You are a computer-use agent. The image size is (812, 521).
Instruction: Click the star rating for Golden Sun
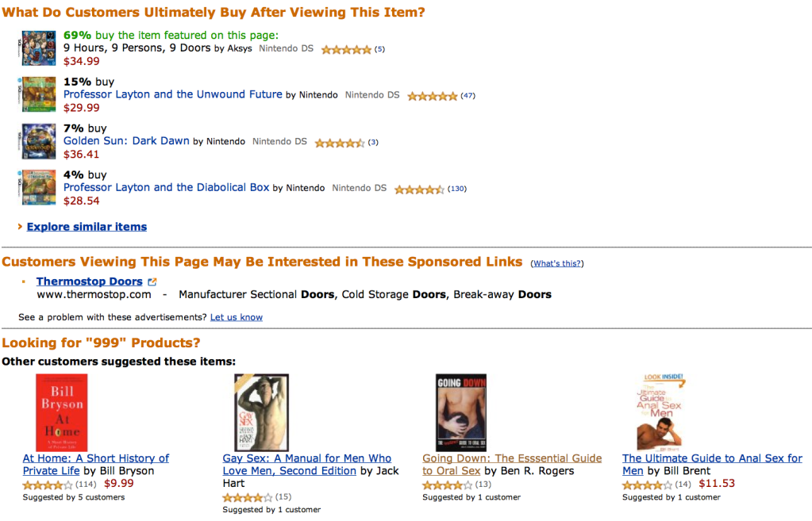pyautogui.click(x=340, y=143)
